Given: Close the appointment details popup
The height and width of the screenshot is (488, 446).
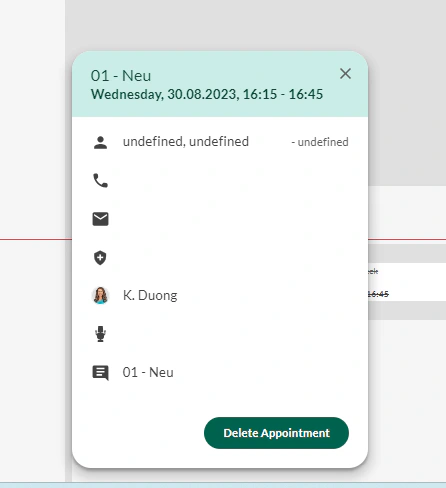Looking at the screenshot, I should point(345,74).
